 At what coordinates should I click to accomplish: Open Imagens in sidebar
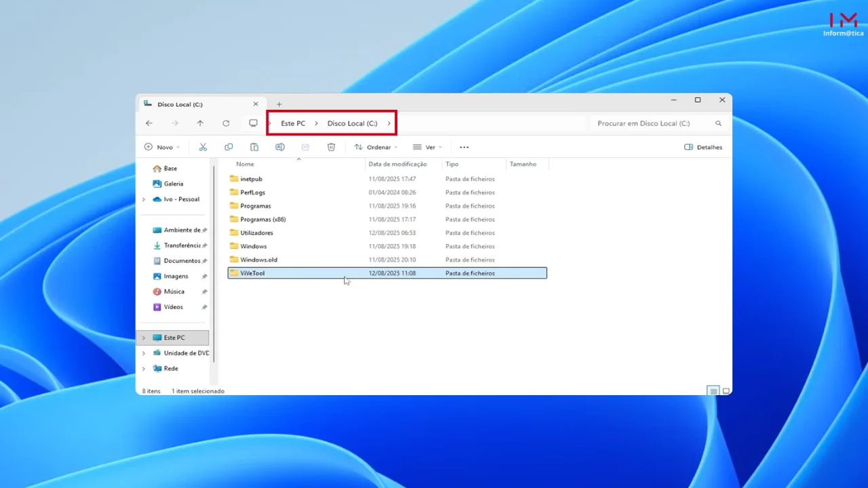176,277
